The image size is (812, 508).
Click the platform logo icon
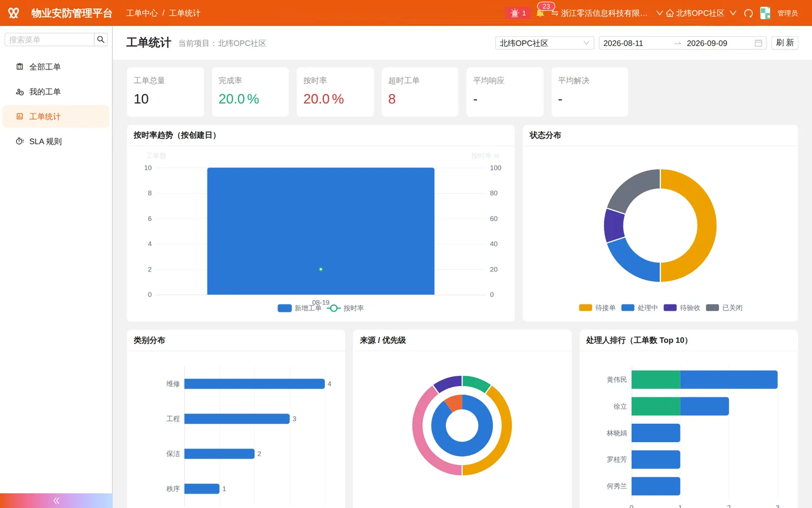pyautogui.click(x=14, y=13)
